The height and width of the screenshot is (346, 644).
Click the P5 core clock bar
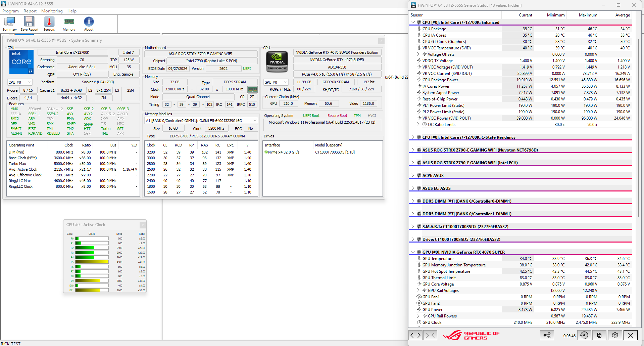click(x=92, y=262)
